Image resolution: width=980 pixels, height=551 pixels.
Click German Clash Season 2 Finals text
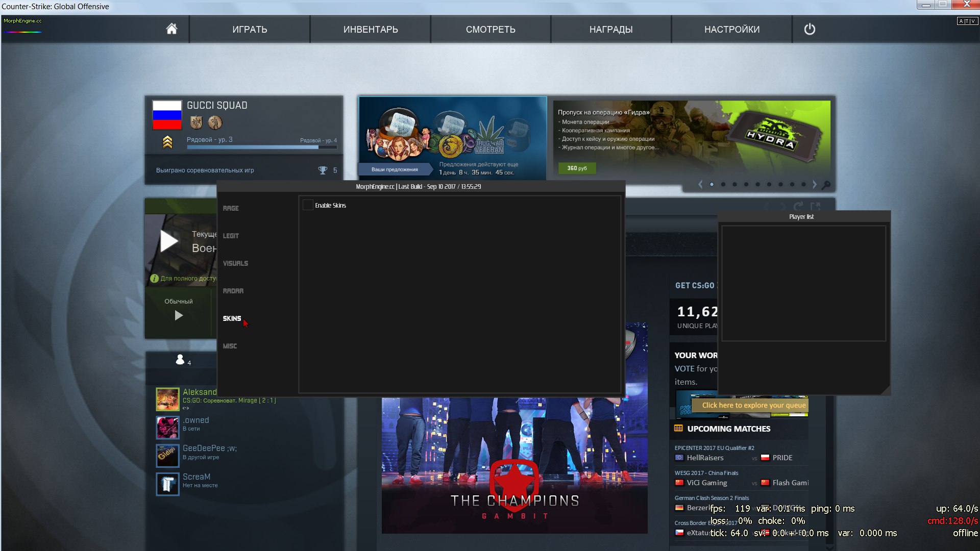[712, 498]
